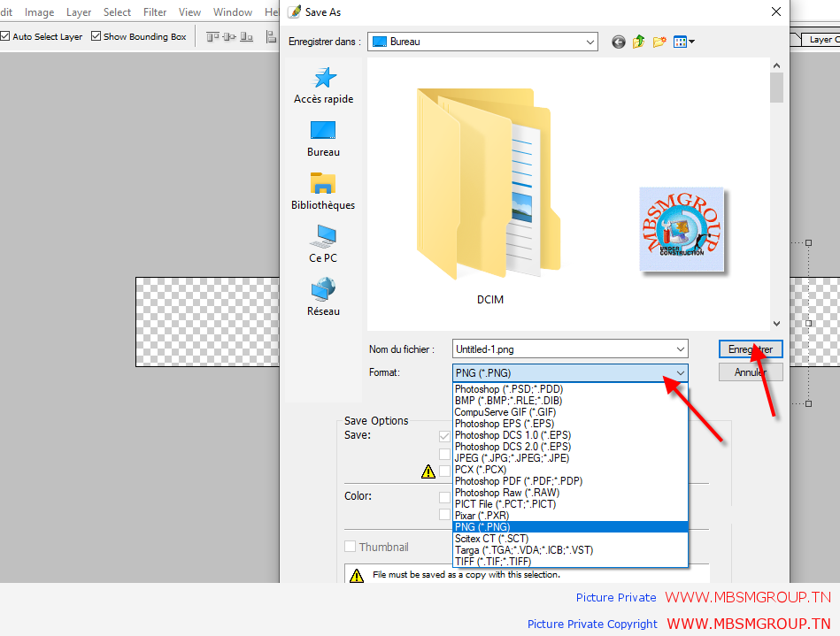840x636 pixels.
Task: Choose CompuServe GIF format
Action: (x=570, y=412)
